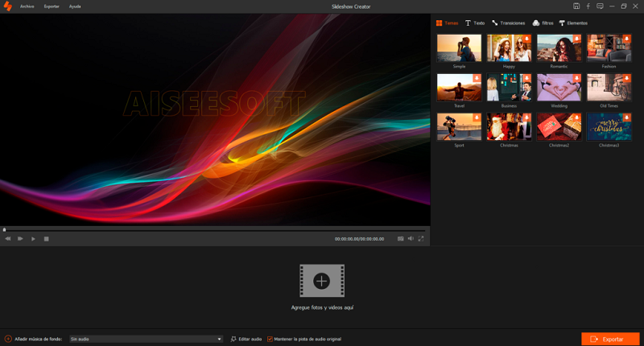Screen dimensions: 644x346
Task: Switch to the Texto tab
Action: coord(475,23)
